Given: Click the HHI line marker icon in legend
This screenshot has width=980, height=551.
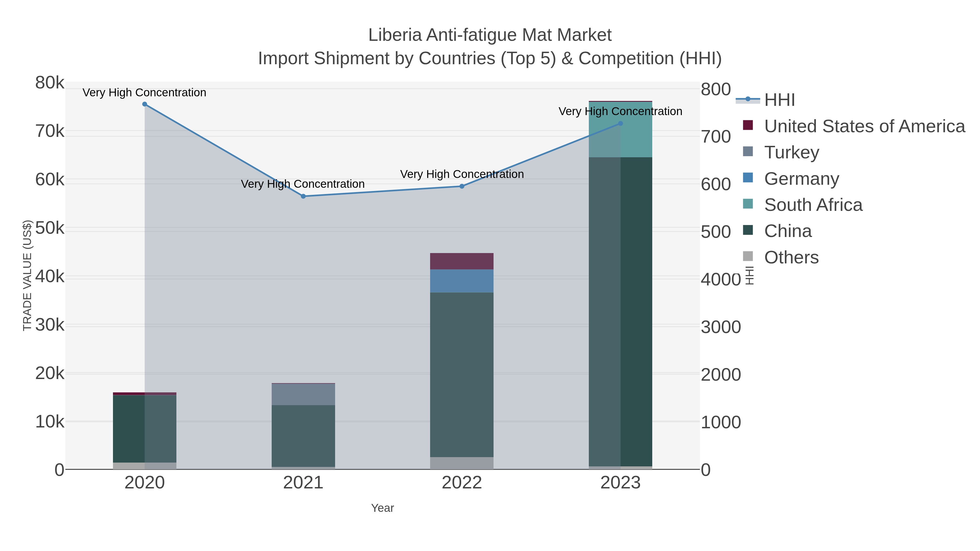Looking at the screenshot, I should (x=748, y=99).
